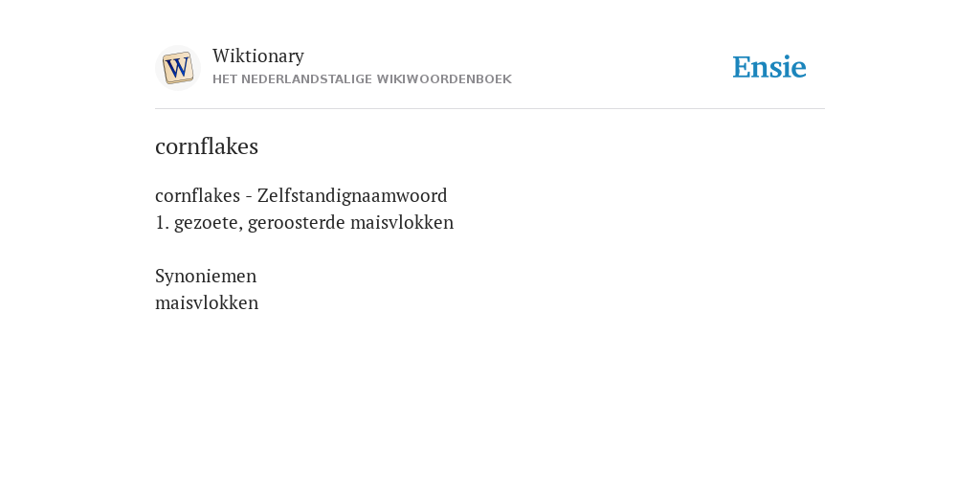Click the Wiktionary W tile logo
The image size is (980, 490).
tap(177, 68)
